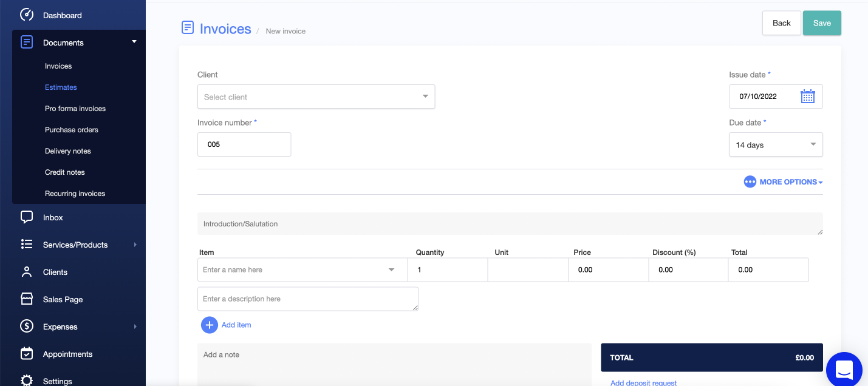Click the Add deposit request link
The width and height of the screenshot is (868, 386).
coord(643,382)
